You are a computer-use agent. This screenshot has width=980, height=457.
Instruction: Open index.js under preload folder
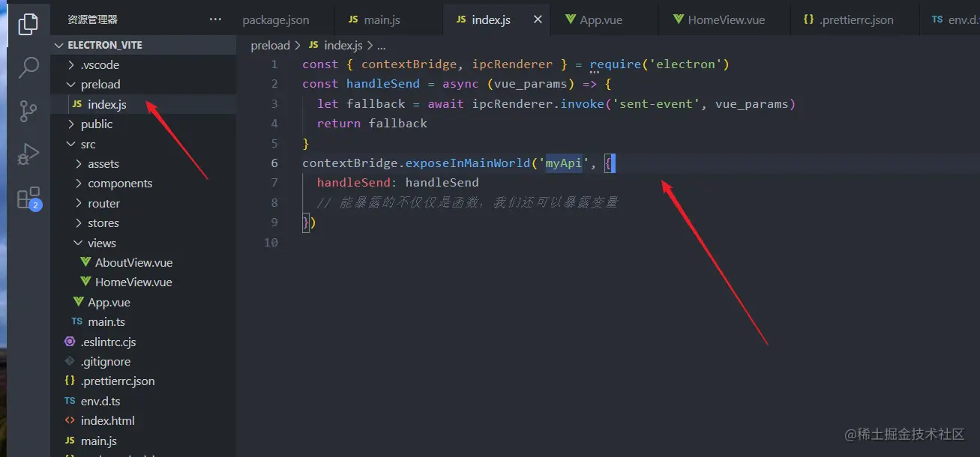(143, 104)
